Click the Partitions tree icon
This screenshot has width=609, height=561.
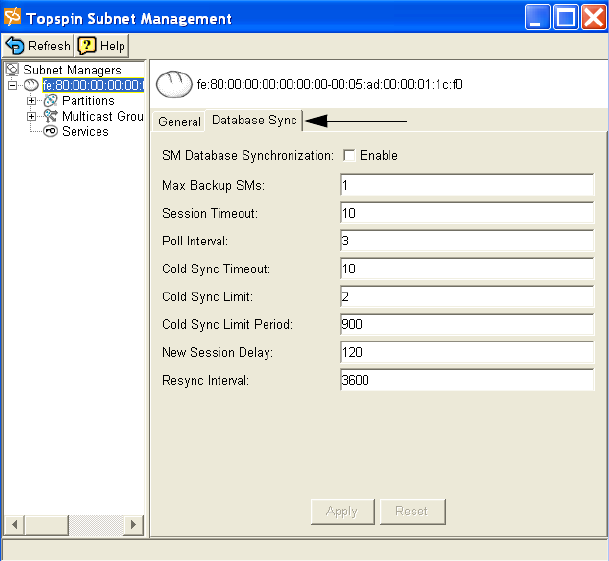[x=51, y=101]
